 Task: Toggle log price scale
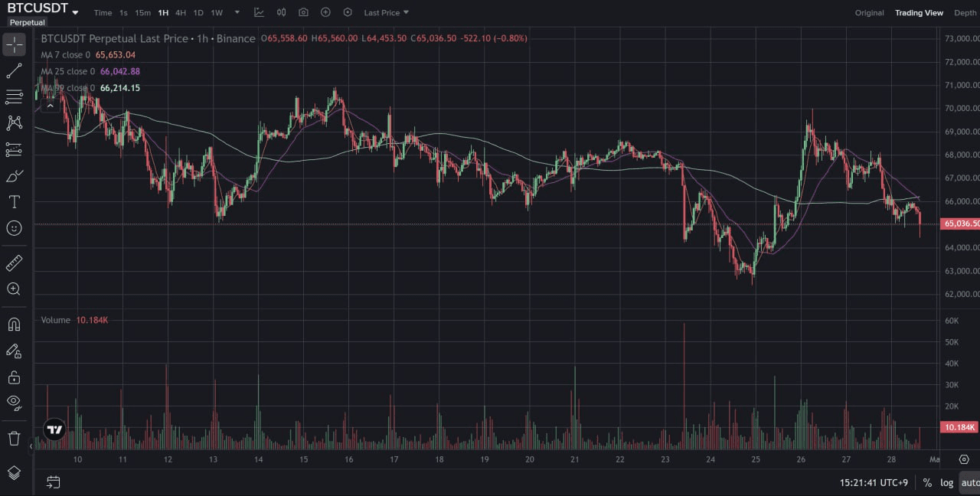(946, 482)
